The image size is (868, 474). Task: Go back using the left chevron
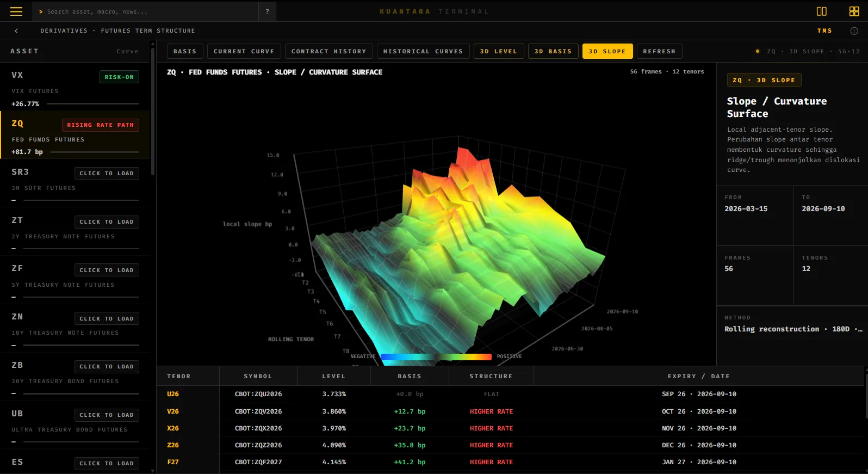tap(16, 31)
